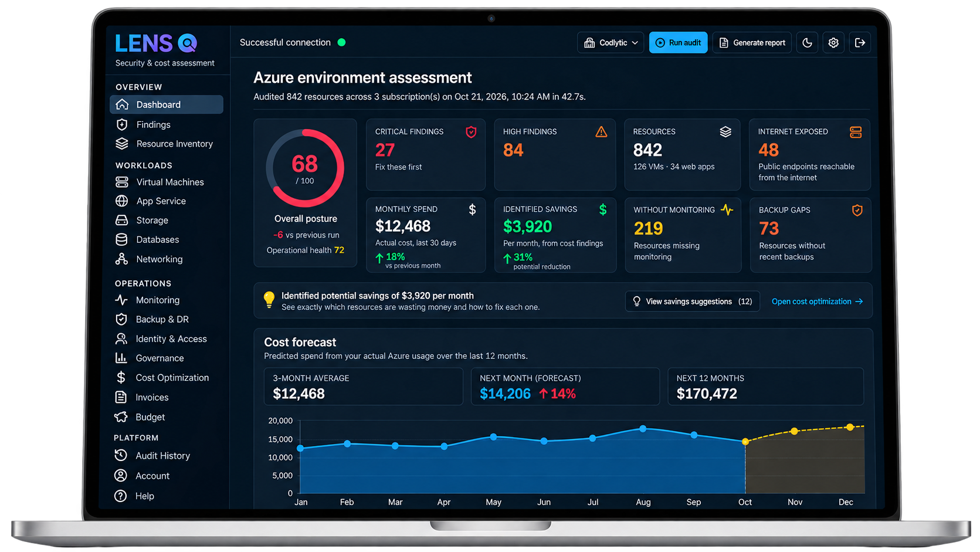Click Without Monitoring value 219
The width and height of the screenshot is (980, 552).
(x=648, y=228)
